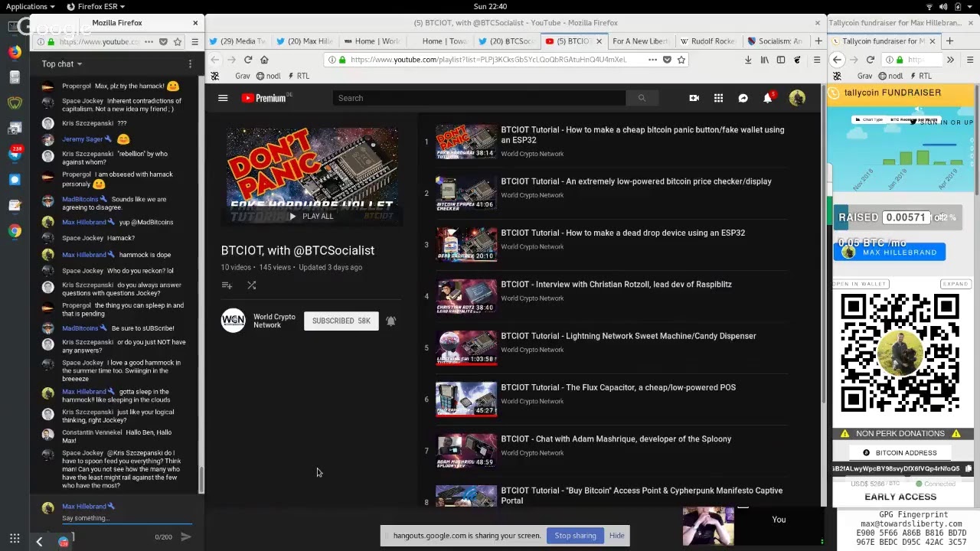Bookmark the YouTube playlist page with star

pyautogui.click(x=681, y=60)
